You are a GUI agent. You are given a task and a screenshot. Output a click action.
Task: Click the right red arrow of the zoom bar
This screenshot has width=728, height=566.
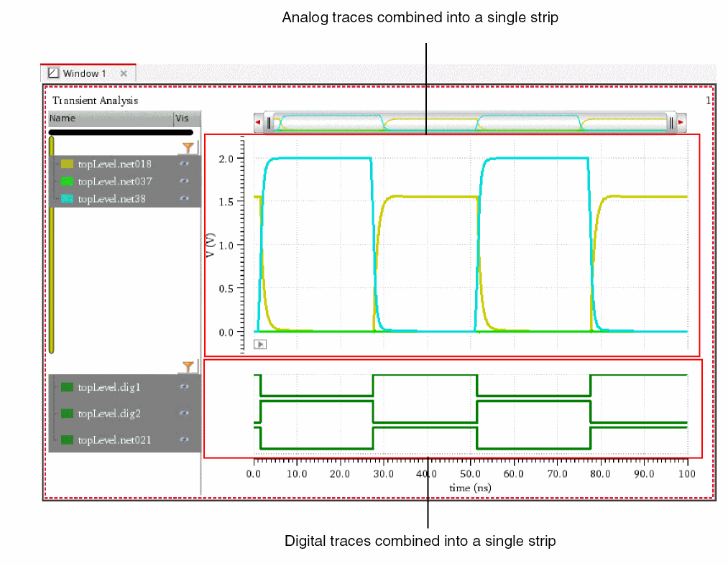(x=681, y=123)
